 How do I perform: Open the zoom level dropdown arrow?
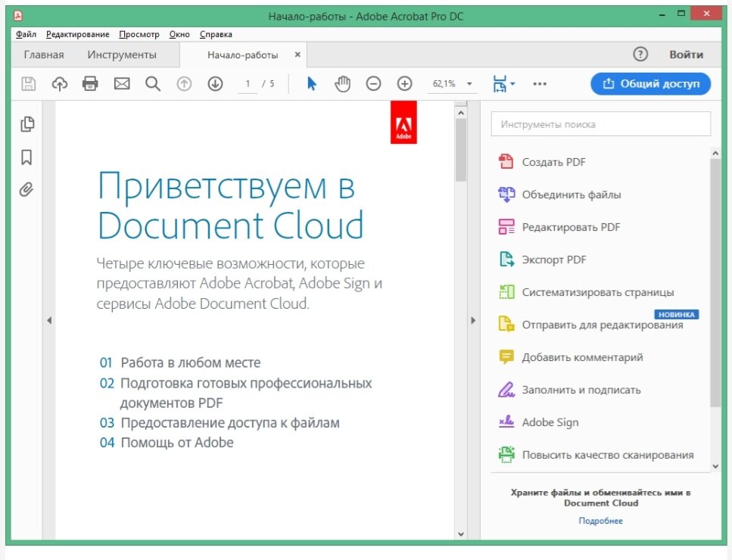point(469,84)
